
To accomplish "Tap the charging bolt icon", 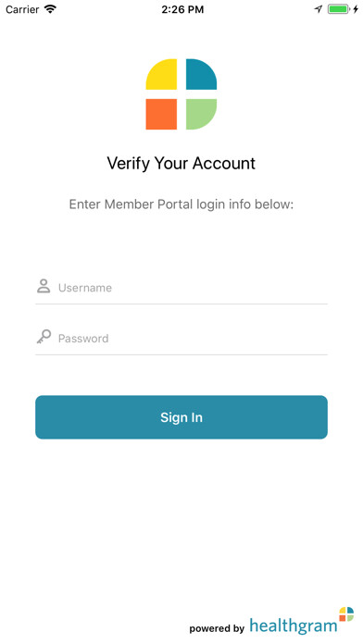I will pos(356,9).
